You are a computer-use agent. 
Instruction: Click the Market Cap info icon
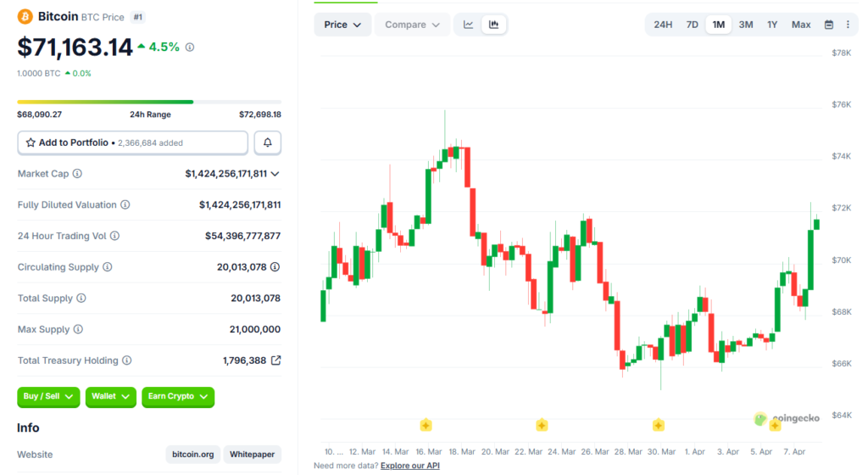77,174
